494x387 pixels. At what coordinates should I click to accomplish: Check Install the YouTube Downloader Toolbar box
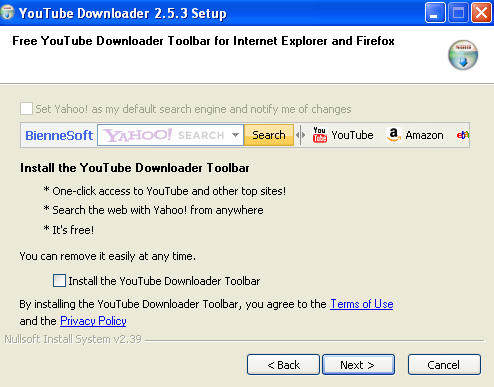coord(59,281)
